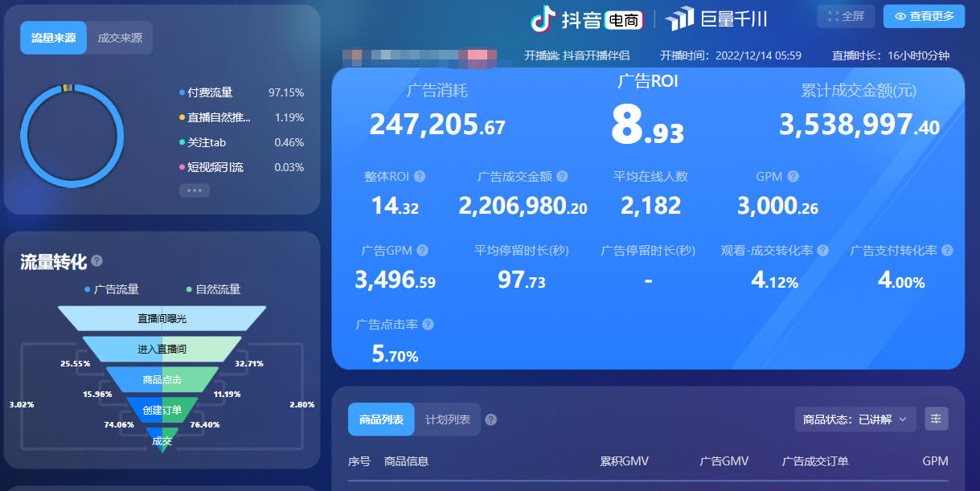Click the 创建订单 funnel stage

tap(162, 410)
